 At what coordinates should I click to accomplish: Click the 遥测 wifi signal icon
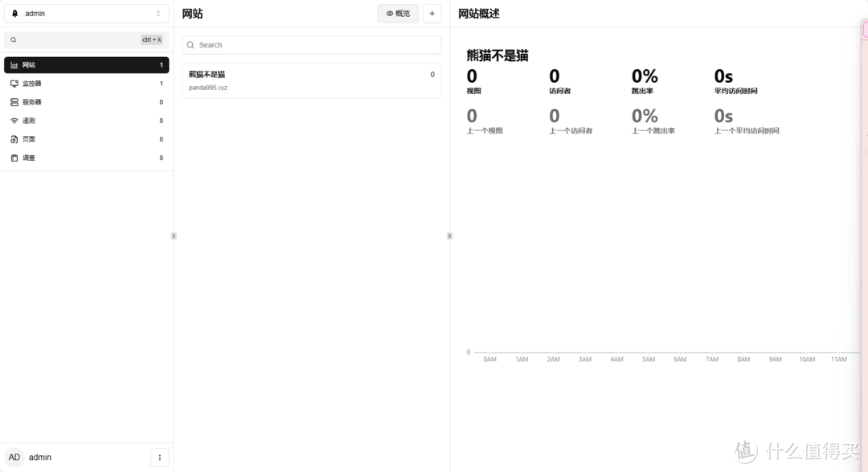pos(14,120)
